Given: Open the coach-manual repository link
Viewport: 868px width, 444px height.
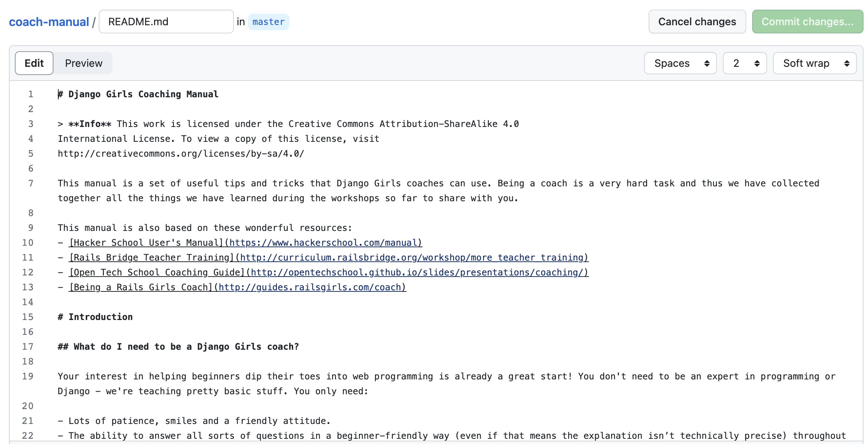Looking at the screenshot, I should 49,22.
